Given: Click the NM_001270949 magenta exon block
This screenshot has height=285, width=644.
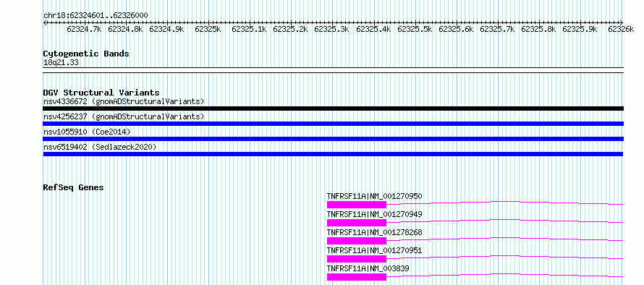Looking at the screenshot, I should 357,223.
